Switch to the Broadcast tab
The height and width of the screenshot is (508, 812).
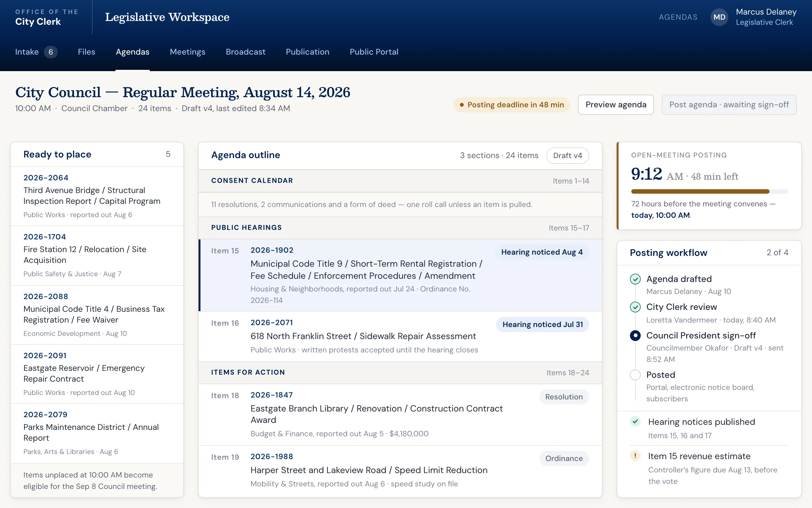tap(246, 52)
